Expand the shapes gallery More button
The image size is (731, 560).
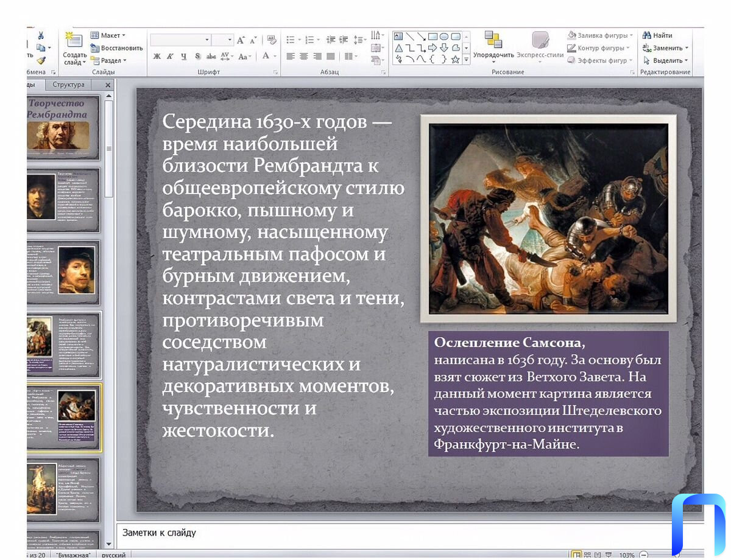(x=467, y=59)
